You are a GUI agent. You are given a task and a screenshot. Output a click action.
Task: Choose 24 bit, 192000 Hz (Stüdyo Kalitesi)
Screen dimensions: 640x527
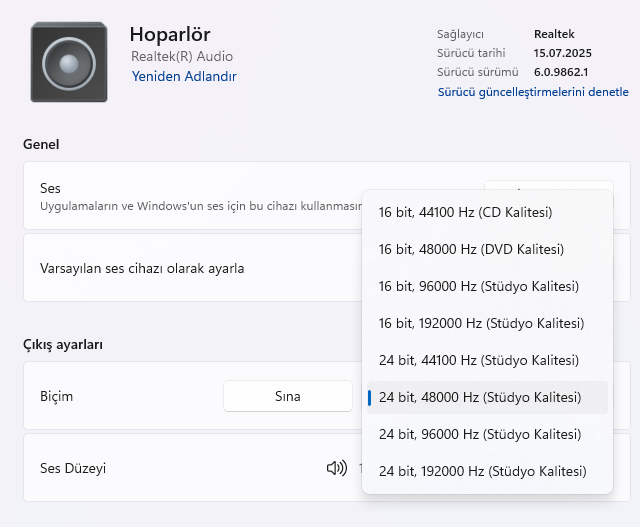click(x=482, y=471)
